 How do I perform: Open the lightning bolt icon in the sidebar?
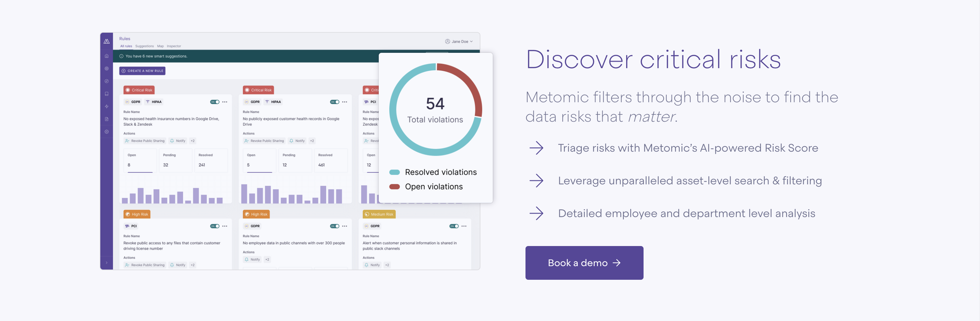coord(106,106)
